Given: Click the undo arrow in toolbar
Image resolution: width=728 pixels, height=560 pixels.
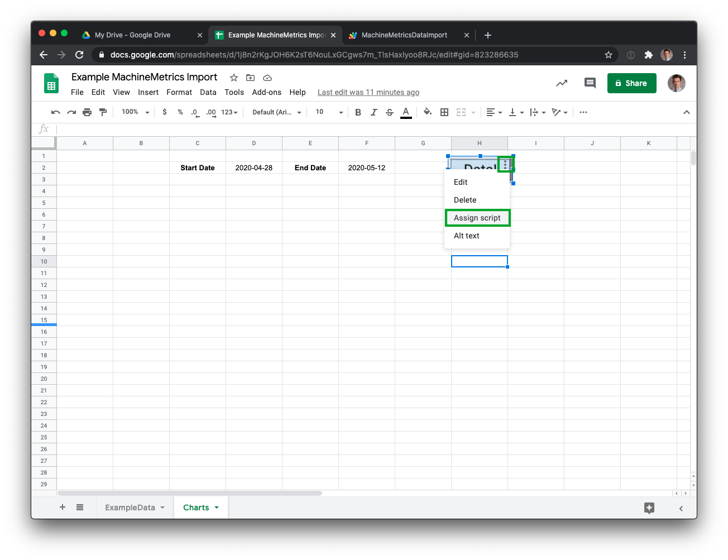Looking at the screenshot, I should click(55, 112).
